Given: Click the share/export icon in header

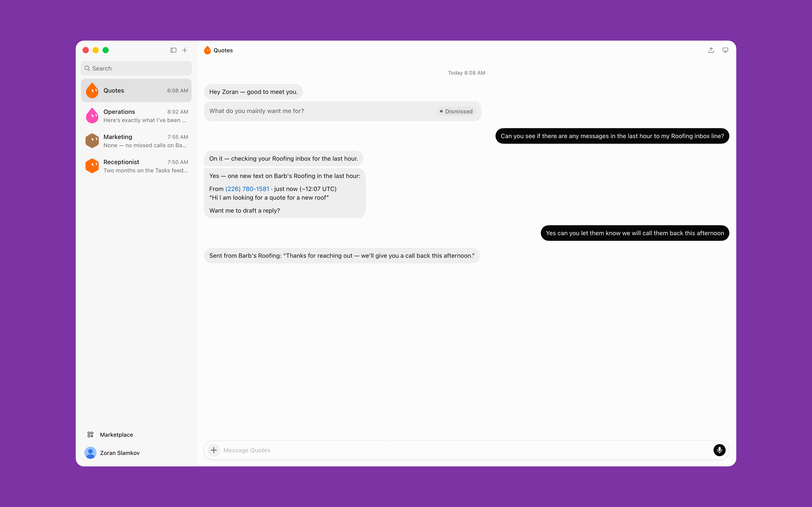Looking at the screenshot, I should pyautogui.click(x=711, y=50).
